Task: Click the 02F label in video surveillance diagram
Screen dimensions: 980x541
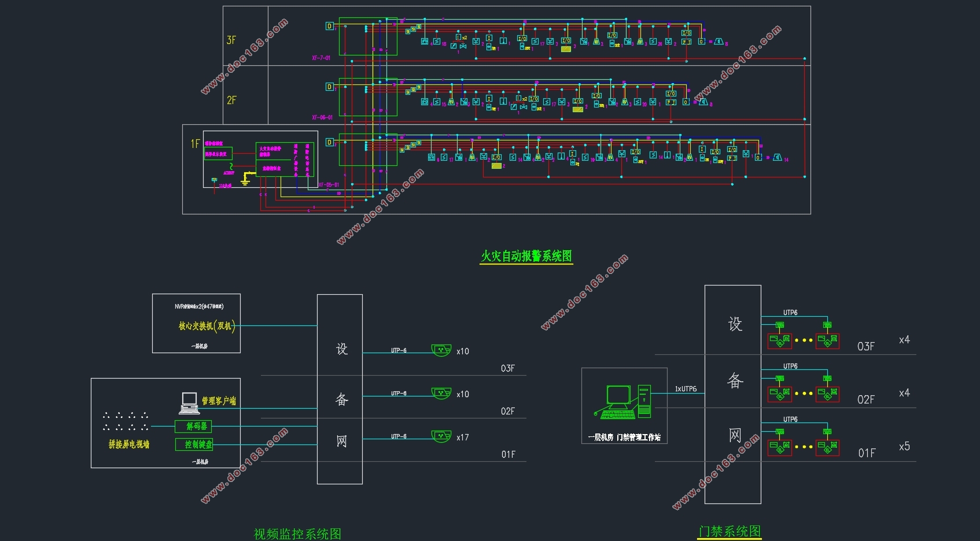Action: pyautogui.click(x=507, y=411)
